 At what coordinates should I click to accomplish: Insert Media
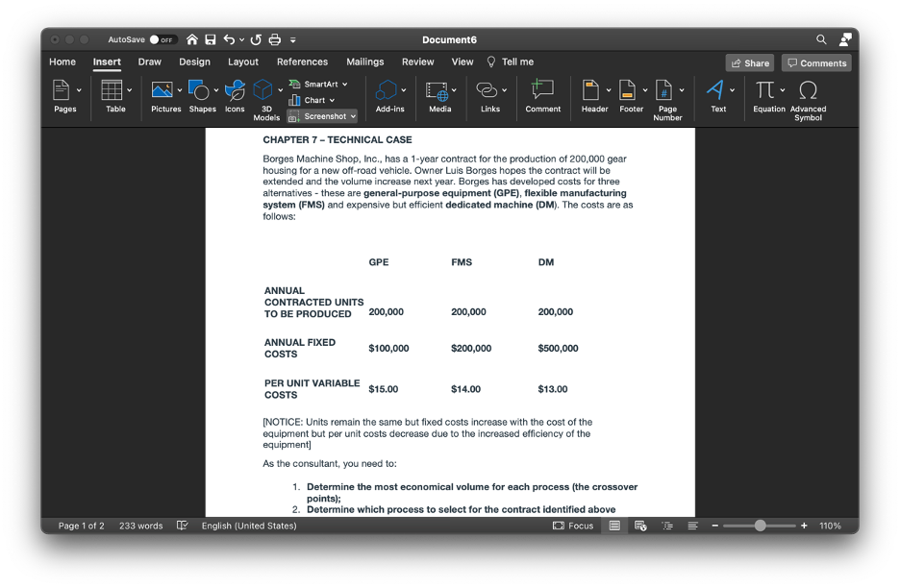440,96
